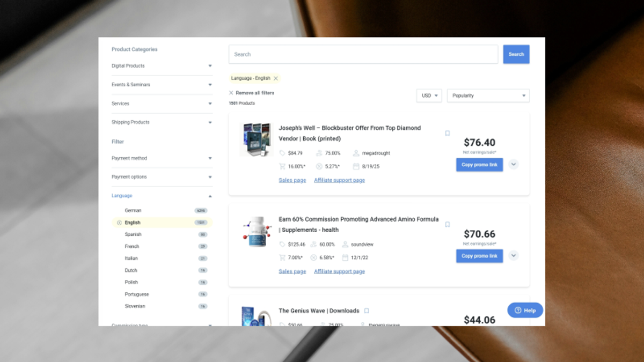Copy promo link for Joseph's Well
This screenshot has width=644, height=362.
479,165
